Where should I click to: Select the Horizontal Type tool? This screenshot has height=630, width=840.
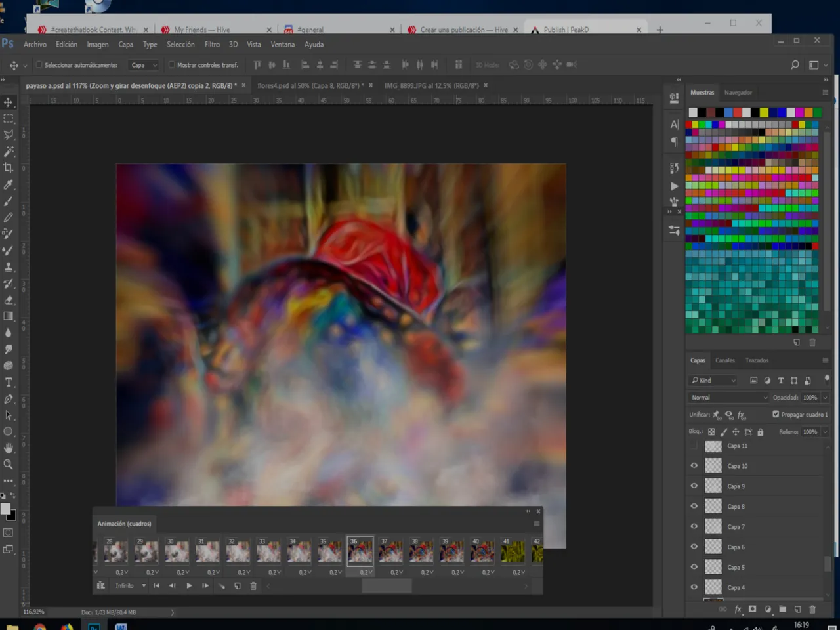(9, 383)
